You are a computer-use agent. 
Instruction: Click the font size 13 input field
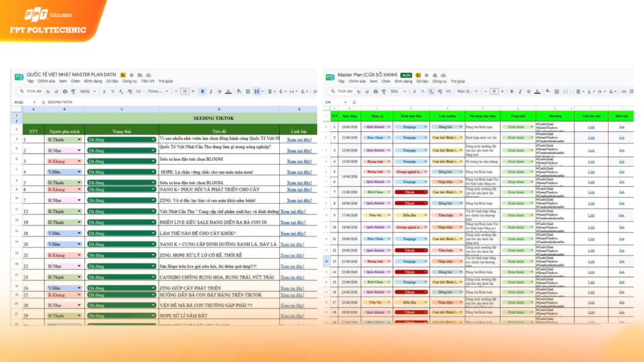pos(184,92)
